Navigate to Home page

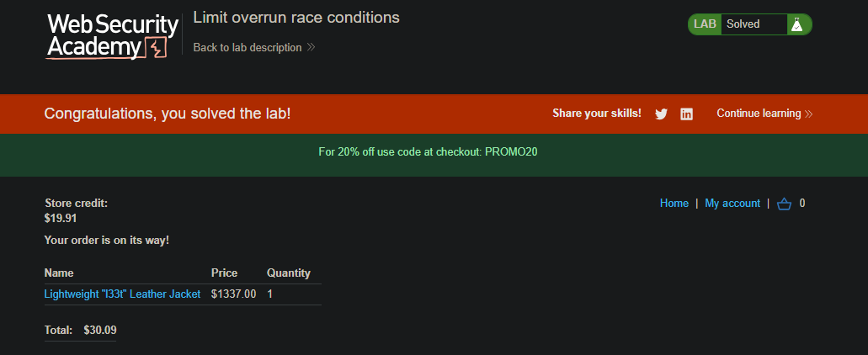pyautogui.click(x=674, y=204)
